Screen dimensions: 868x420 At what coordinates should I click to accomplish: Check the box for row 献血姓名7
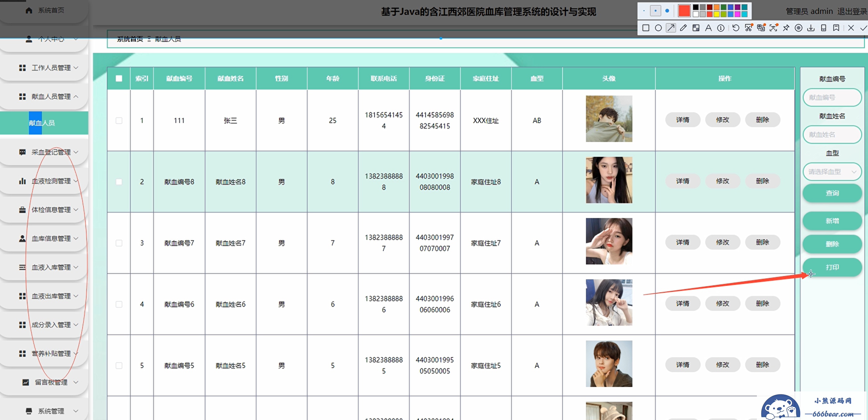(119, 243)
